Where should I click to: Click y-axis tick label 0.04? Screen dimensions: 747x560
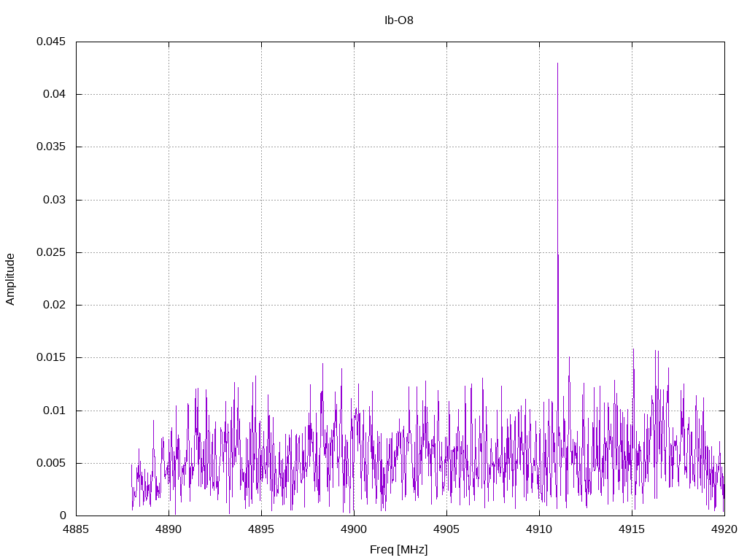point(54,94)
